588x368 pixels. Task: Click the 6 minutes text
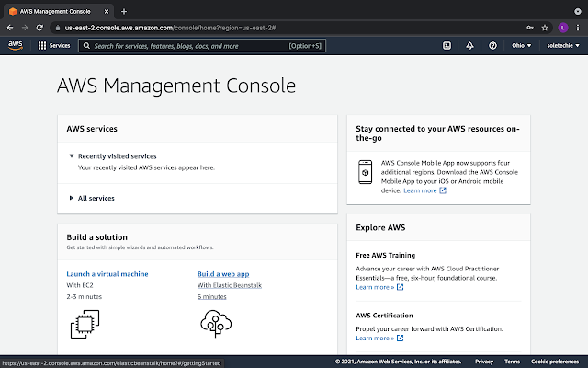pos(212,296)
